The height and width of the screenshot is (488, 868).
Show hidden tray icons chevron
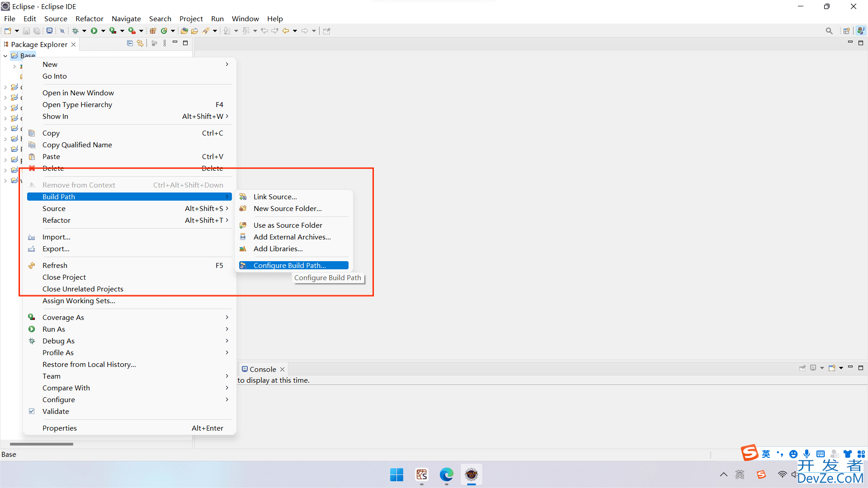click(723, 474)
